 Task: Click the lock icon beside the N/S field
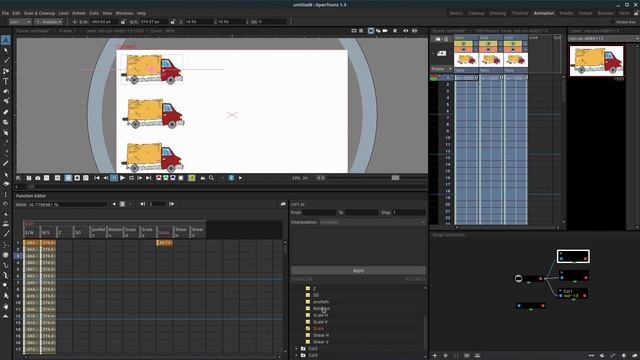coord(172,22)
